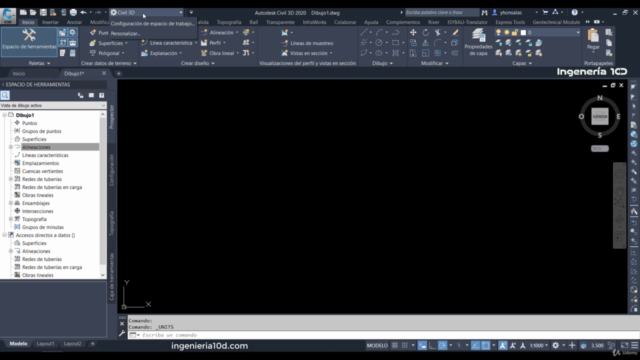Image resolution: width=640 pixels, height=360 pixels.
Task: Click the Save icon in quick access toolbar
Action: (43, 13)
